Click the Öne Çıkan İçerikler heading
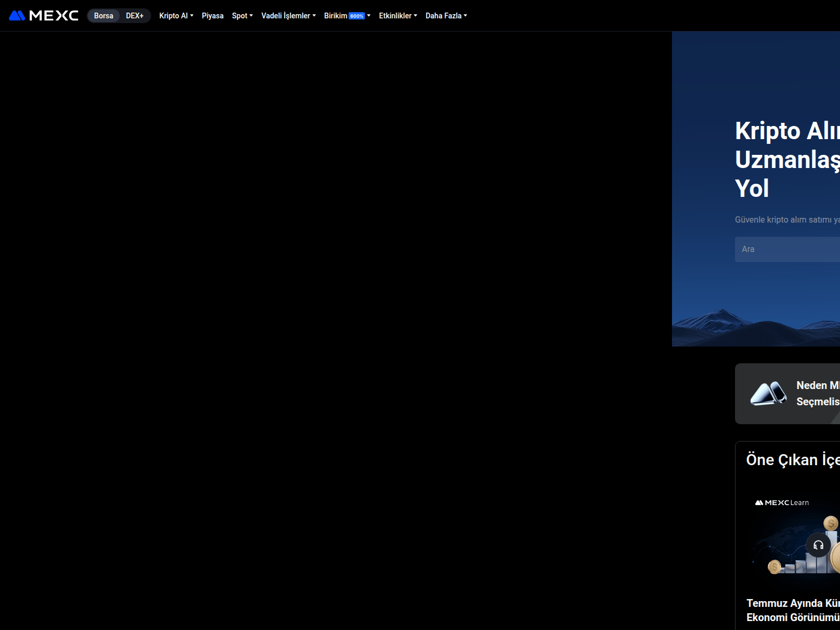The image size is (840, 630). 793,460
